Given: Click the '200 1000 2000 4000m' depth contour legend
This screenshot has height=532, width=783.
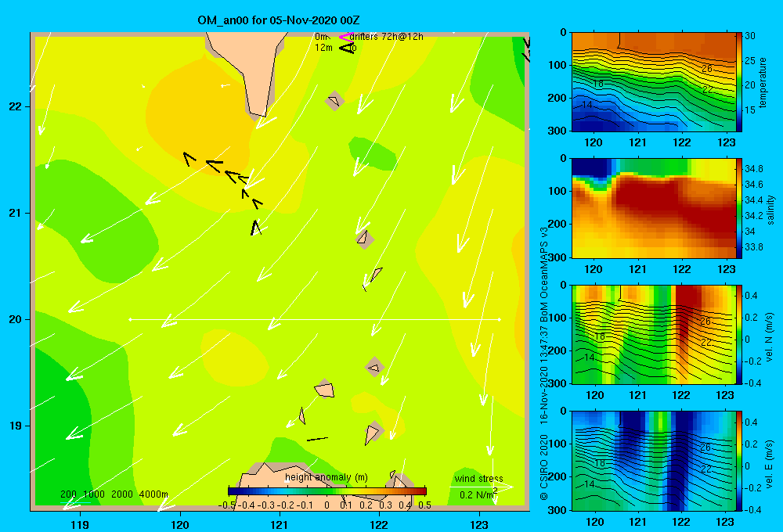Looking at the screenshot, I should [114, 494].
